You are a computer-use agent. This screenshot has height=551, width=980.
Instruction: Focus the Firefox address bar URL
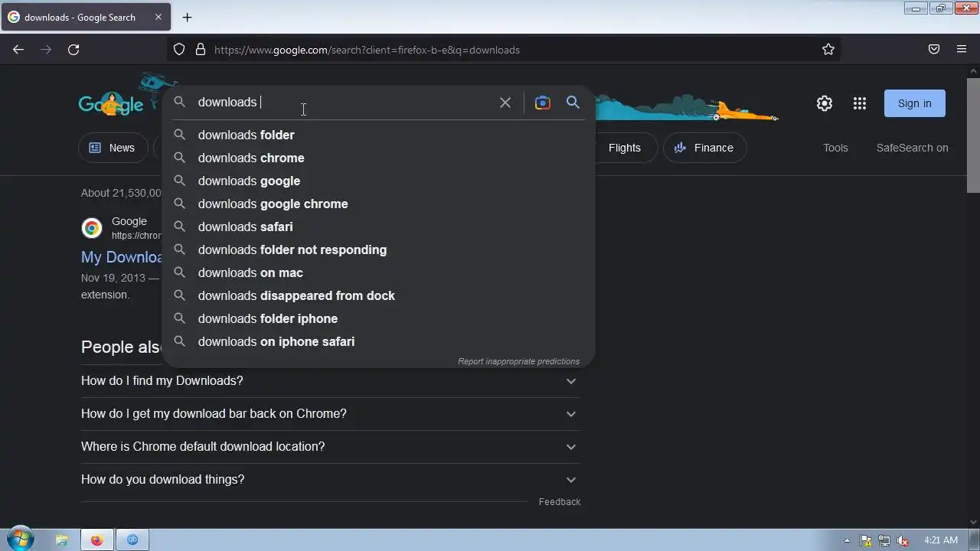coord(505,50)
